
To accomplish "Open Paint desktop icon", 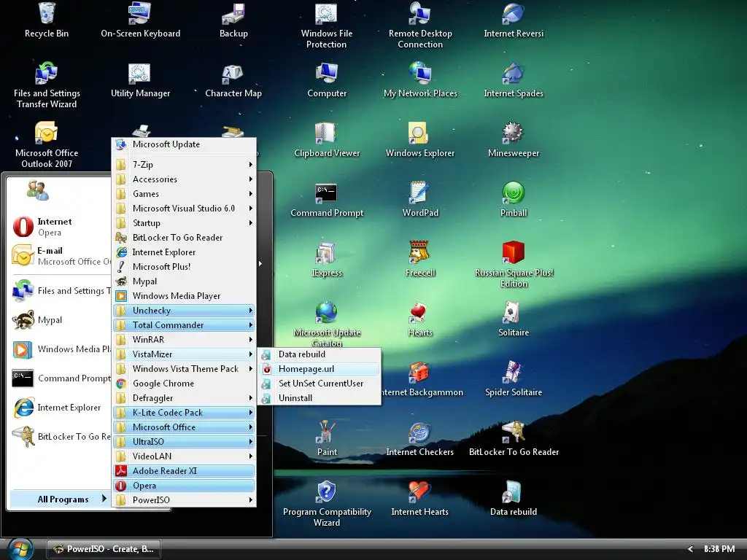I will point(326,438).
